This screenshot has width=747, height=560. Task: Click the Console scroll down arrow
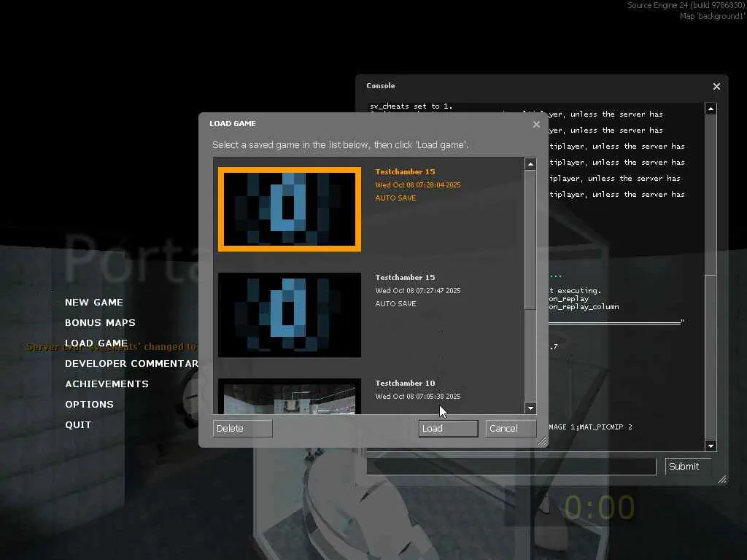(x=711, y=446)
